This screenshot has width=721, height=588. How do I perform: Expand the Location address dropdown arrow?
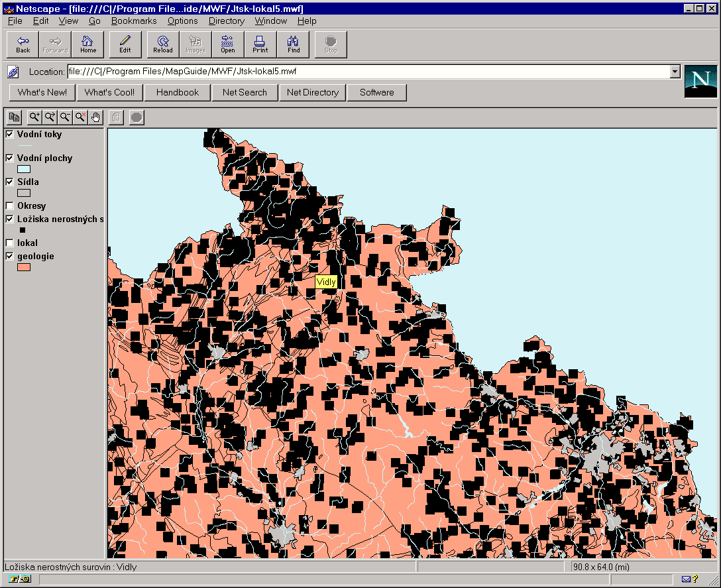[x=675, y=72]
